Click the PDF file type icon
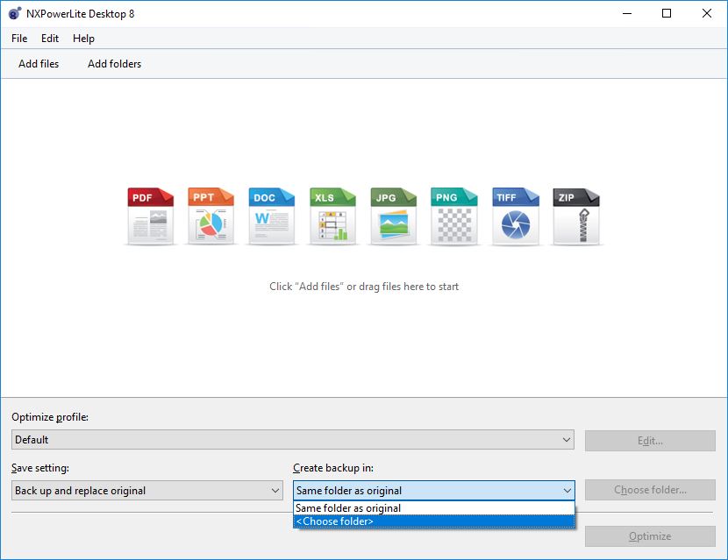Image resolution: width=728 pixels, height=560 pixels. [151, 216]
